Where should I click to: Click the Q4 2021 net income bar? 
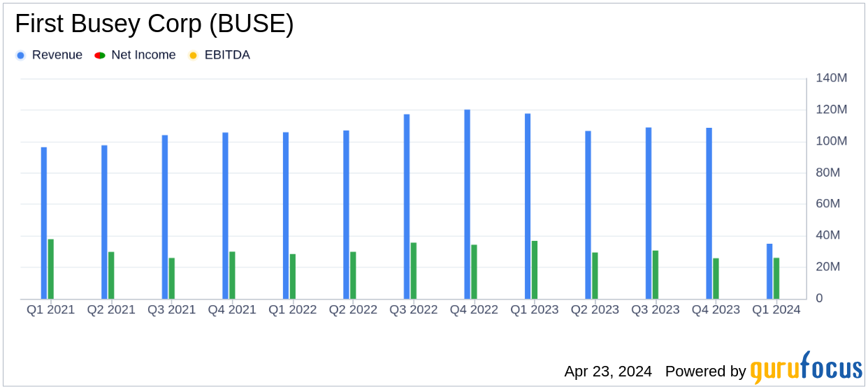(x=232, y=275)
